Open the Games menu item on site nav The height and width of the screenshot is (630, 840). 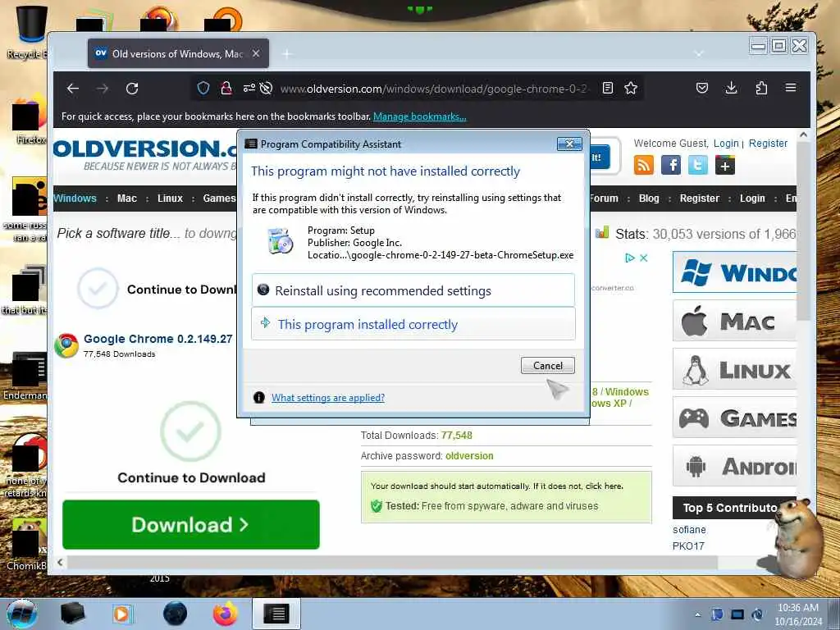click(219, 199)
